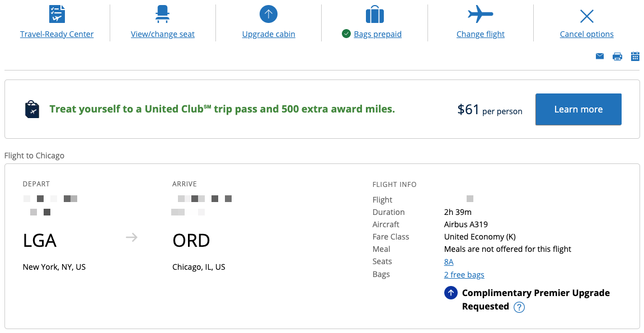Open the seat 8A link

(x=449, y=262)
